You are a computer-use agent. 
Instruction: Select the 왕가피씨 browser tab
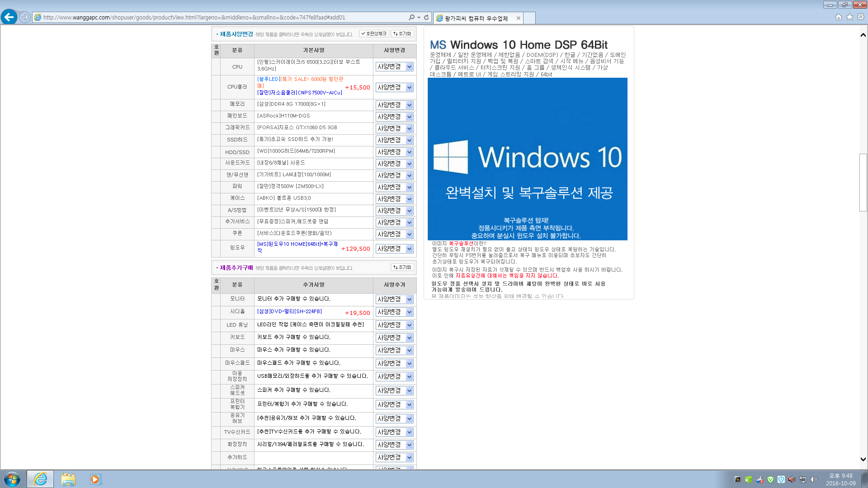[476, 18]
